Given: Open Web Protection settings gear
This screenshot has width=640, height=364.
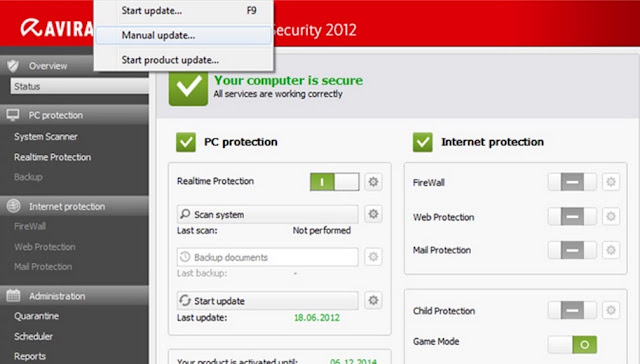Looking at the screenshot, I should (611, 217).
